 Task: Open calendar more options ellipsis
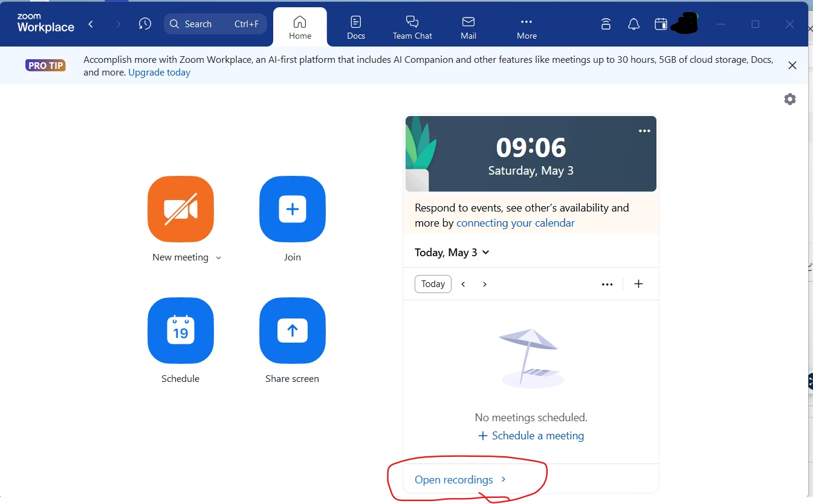pyautogui.click(x=607, y=284)
